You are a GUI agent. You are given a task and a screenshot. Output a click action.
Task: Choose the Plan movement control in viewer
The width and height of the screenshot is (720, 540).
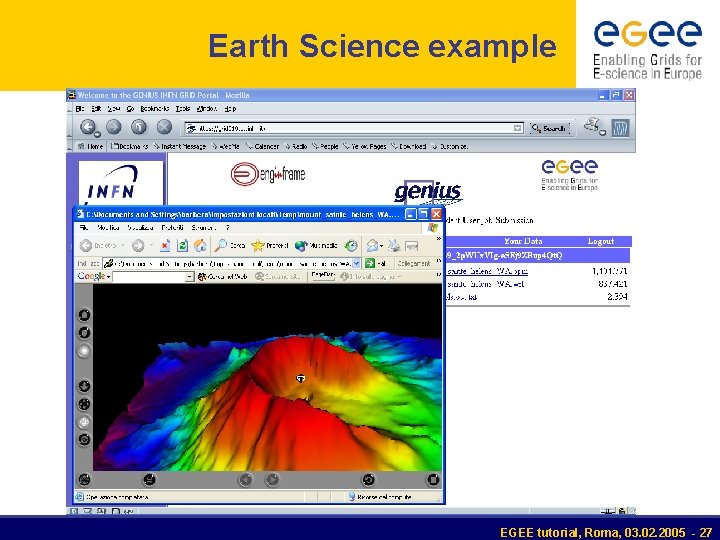pyautogui.click(x=84, y=386)
